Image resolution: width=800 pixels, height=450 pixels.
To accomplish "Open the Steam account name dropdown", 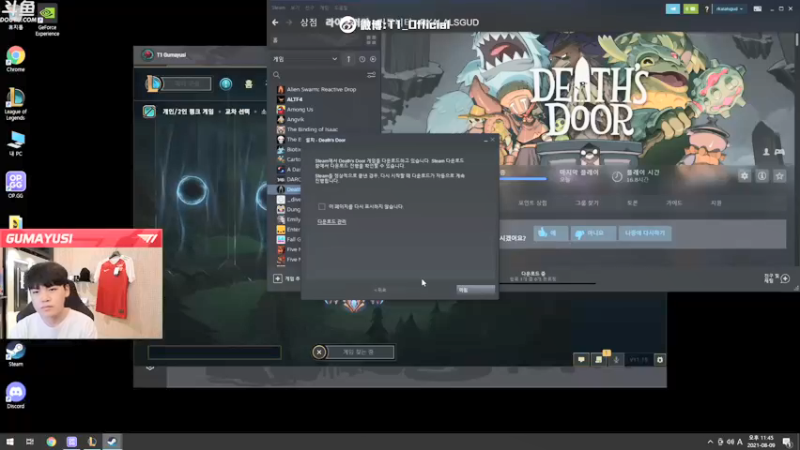I will (x=730, y=9).
